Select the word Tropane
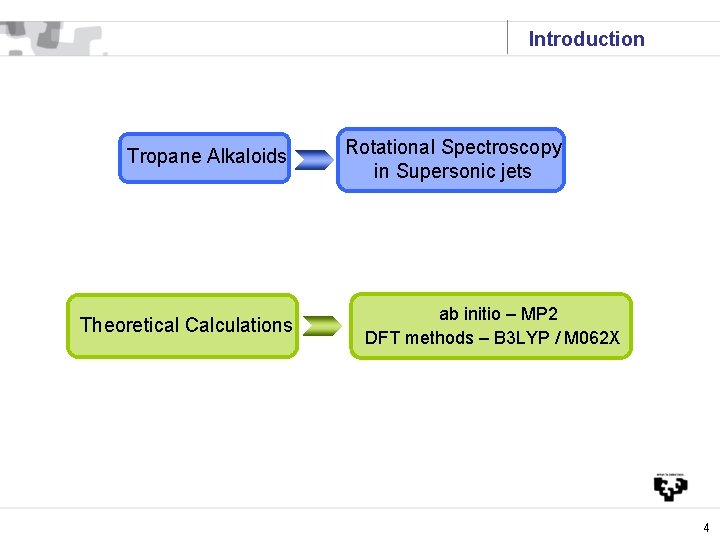This screenshot has width=720, height=540. 164,157
